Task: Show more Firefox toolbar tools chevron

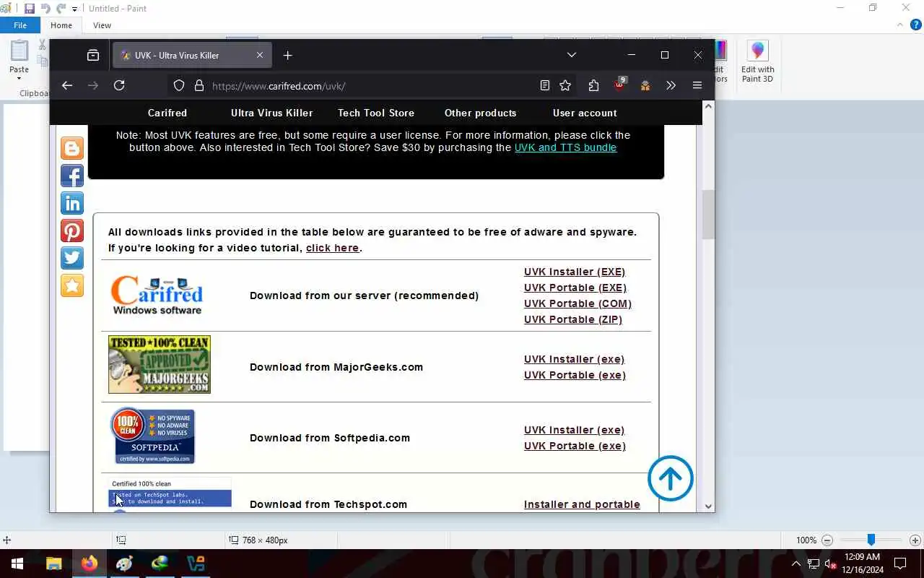Action: click(671, 85)
